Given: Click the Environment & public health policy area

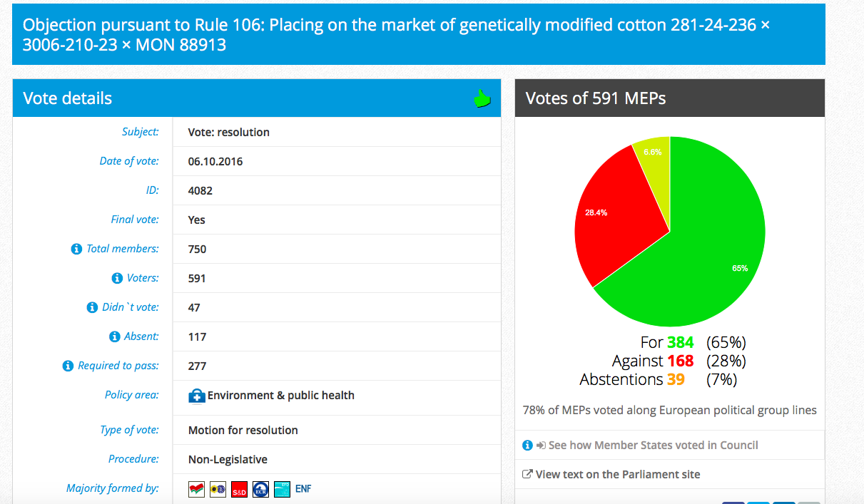Looking at the screenshot, I should 281,395.
